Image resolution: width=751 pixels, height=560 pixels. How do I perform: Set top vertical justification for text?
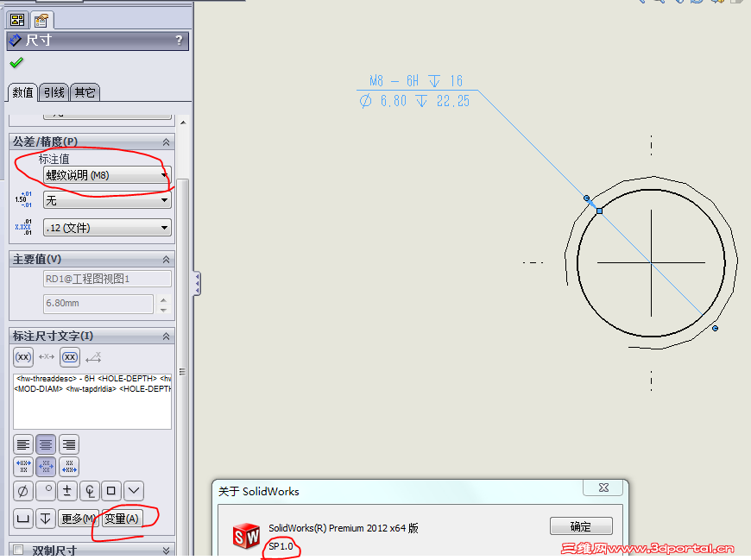[23, 467]
